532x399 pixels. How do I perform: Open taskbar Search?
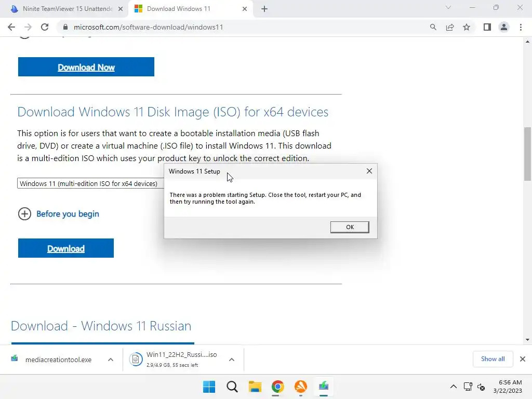pyautogui.click(x=232, y=387)
